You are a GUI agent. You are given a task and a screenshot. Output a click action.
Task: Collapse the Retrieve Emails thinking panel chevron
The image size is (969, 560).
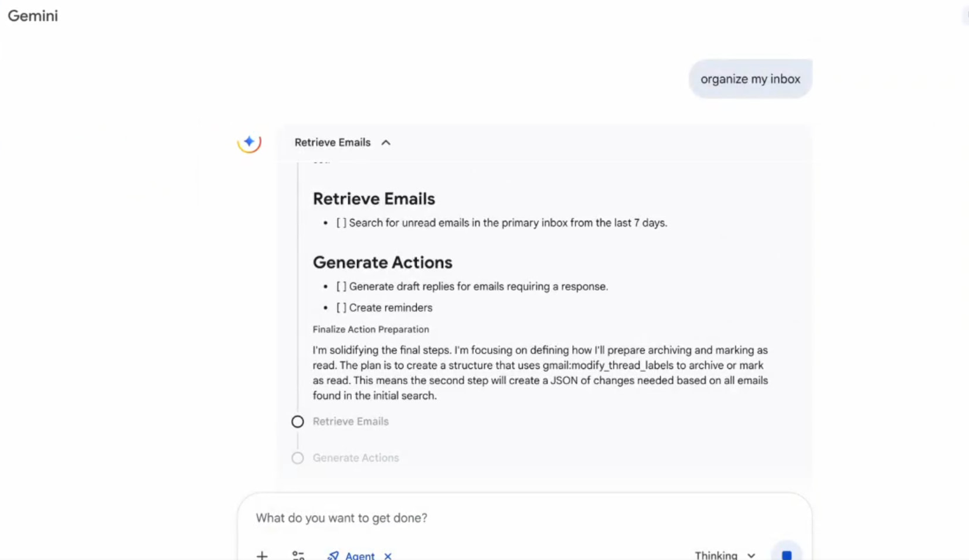point(386,142)
